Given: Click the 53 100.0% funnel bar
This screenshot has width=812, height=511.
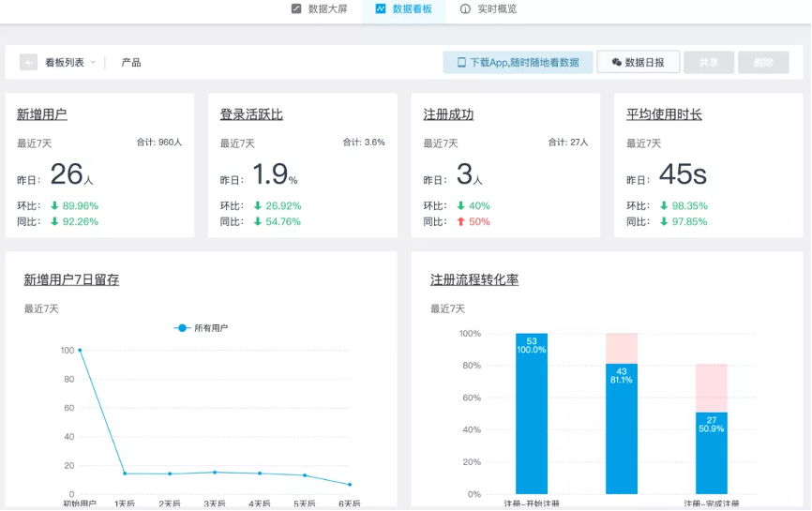Looking at the screenshot, I should [x=532, y=413].
